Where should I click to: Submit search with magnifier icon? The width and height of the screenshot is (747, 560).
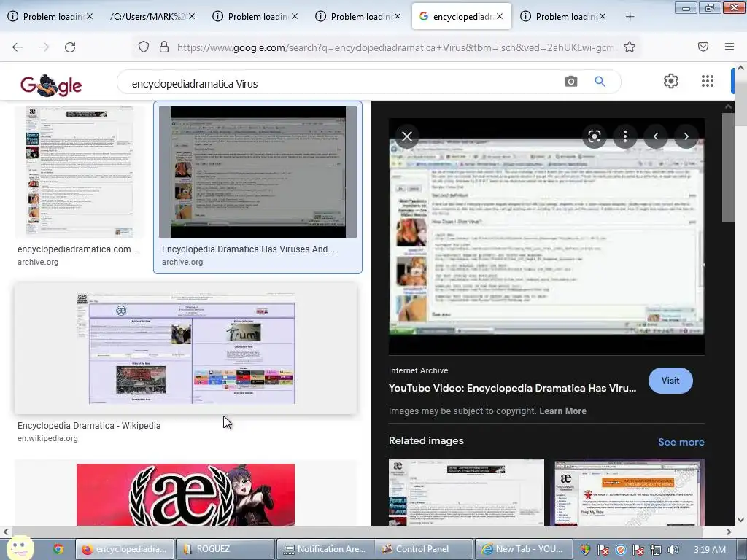[x=600, y=82]
